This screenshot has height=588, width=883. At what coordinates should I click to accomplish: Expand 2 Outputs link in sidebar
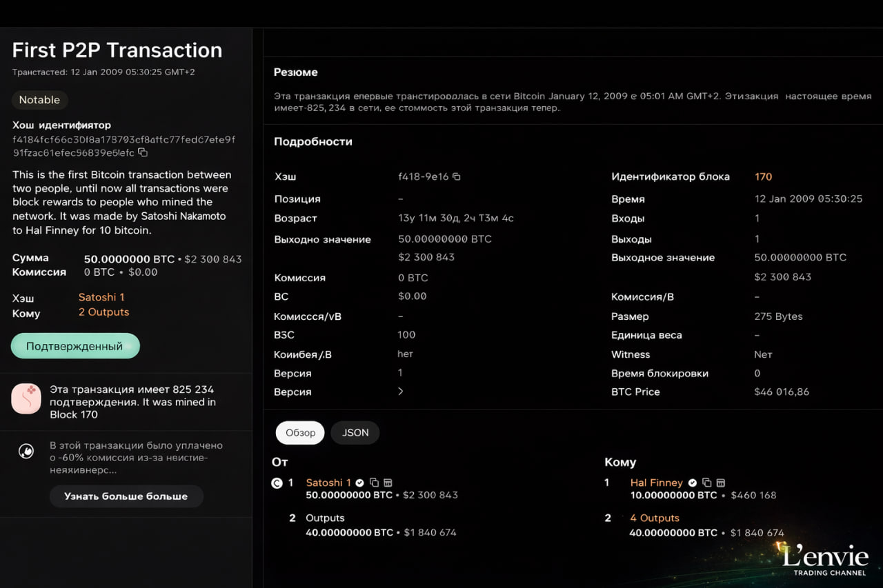[x=103, y=312]
